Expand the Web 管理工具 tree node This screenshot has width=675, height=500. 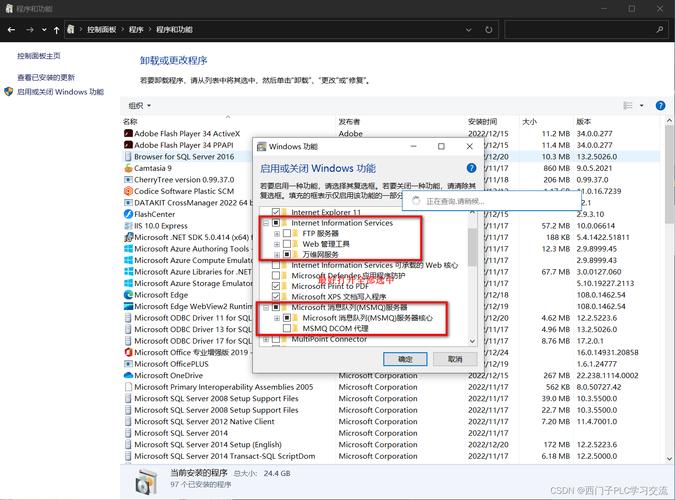point(277,244)
